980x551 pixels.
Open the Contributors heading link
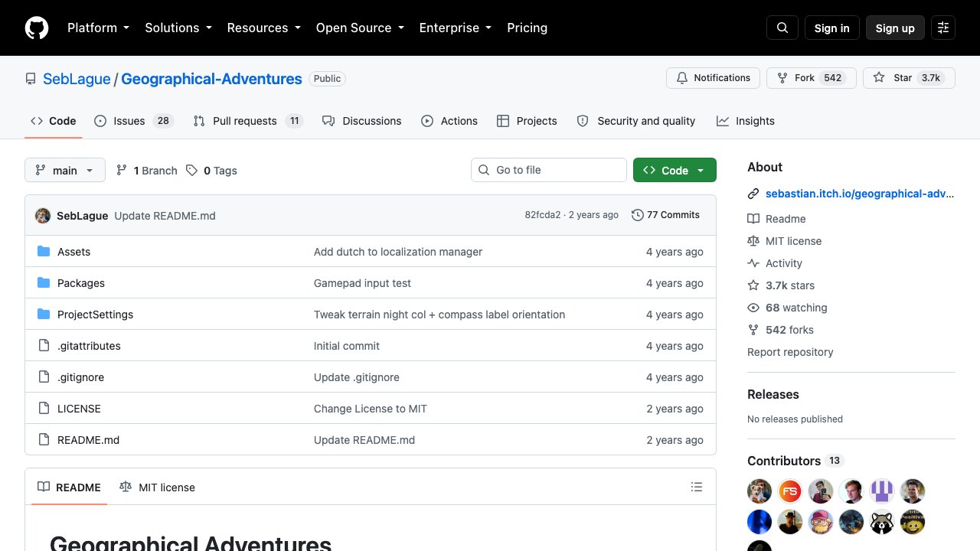point(795,461)
